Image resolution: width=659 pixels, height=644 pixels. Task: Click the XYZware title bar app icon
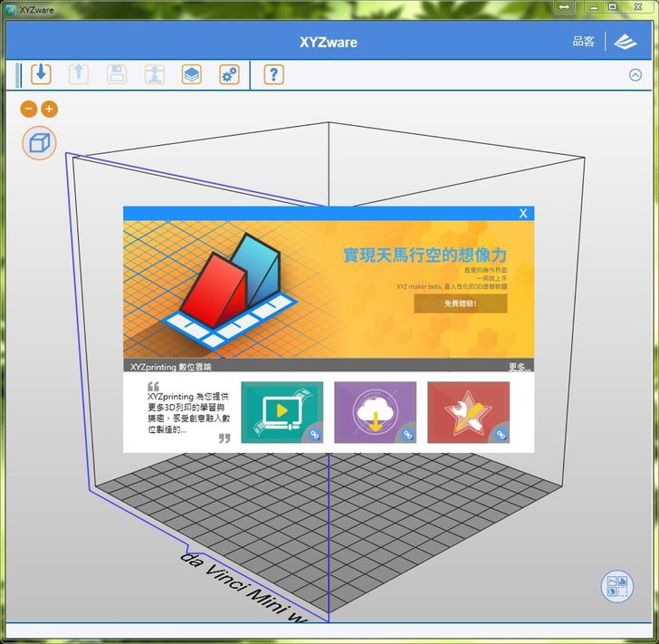tap(9, 9)
